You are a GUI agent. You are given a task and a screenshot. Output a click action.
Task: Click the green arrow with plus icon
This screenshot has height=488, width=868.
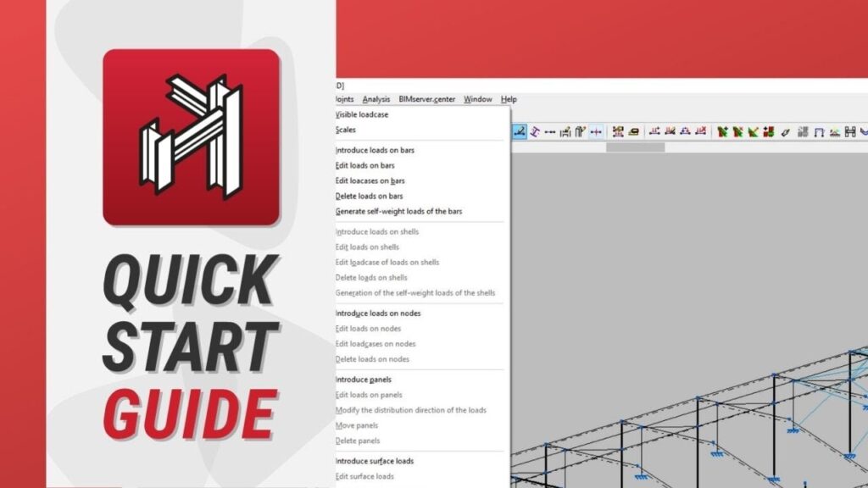(723, 131)
